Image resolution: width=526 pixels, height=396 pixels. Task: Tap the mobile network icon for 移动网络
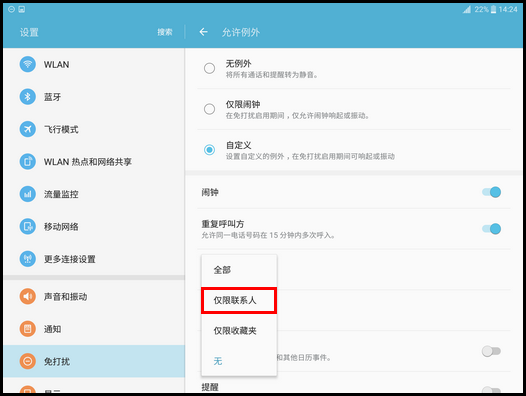pos(28,227)
